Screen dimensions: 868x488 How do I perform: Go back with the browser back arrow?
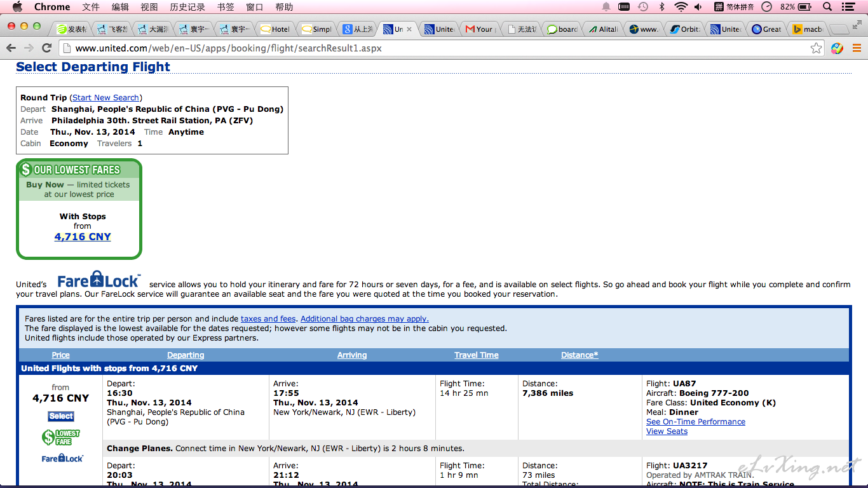click(11, 48)
